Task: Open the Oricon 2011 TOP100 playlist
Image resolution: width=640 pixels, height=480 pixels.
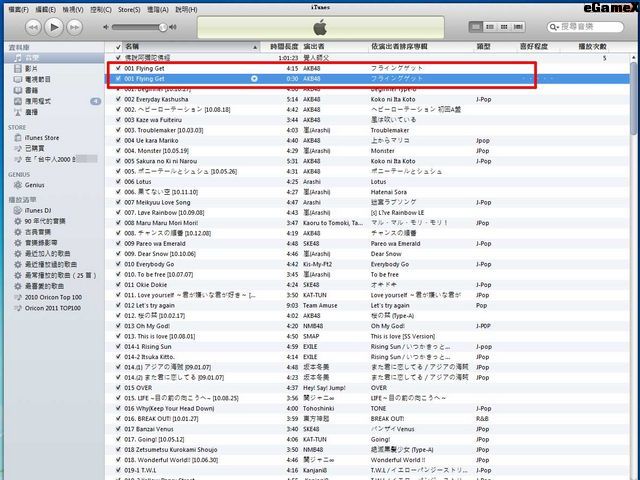Action: (55, 308)
